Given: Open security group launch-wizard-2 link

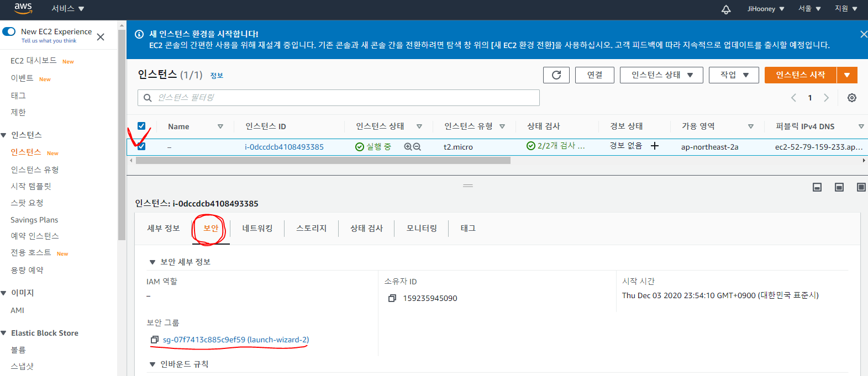Looking at the screenshot, I should pyautogui.click(x=236, y=340).
